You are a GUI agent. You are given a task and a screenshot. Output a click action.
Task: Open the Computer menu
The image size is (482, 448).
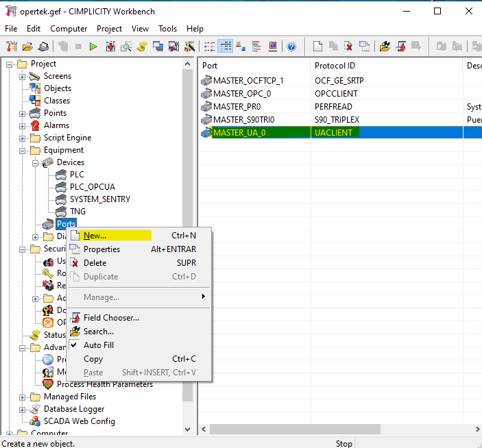[x=69, y=29]
